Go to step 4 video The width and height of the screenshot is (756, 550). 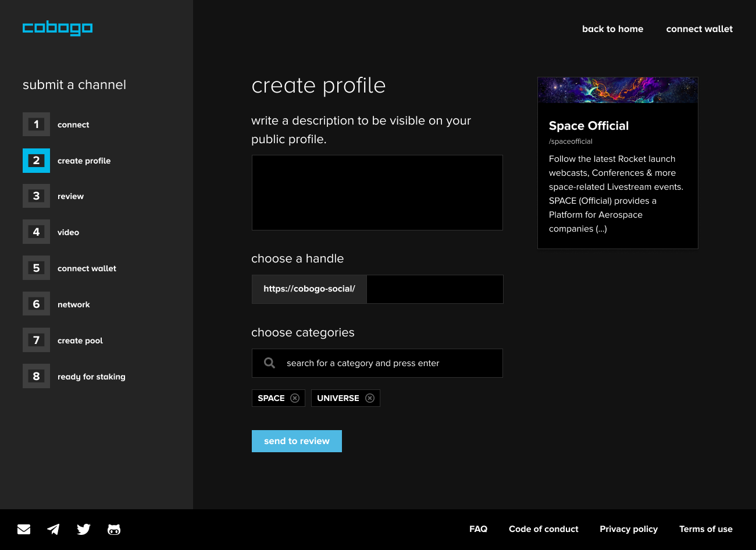[x=37, y=232]
